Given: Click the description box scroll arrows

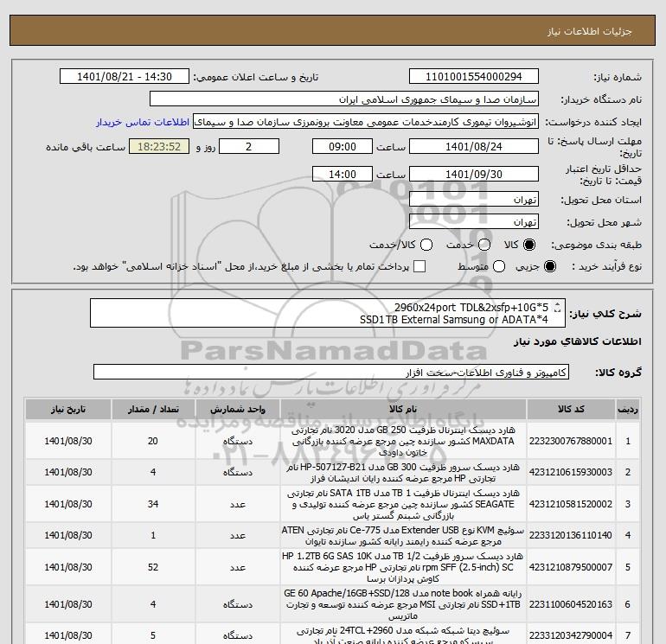Looking at the screenshot, I should pyautogui.click(x=558, y=308).
